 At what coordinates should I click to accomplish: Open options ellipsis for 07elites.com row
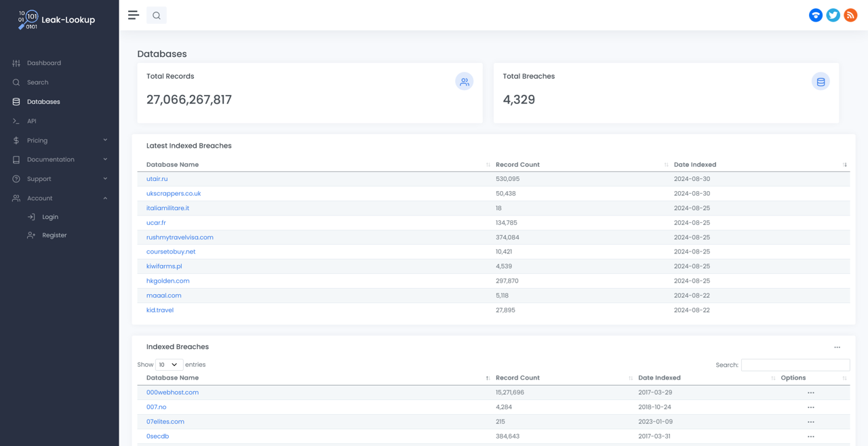811,422
